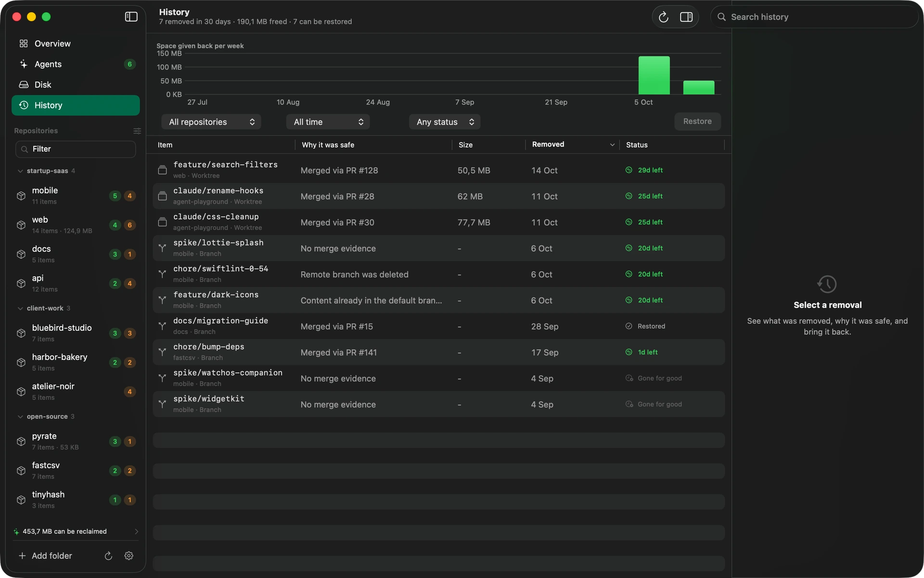Sort by the Size column header
This screenshot has width=924, height=578.
point(488,144)
